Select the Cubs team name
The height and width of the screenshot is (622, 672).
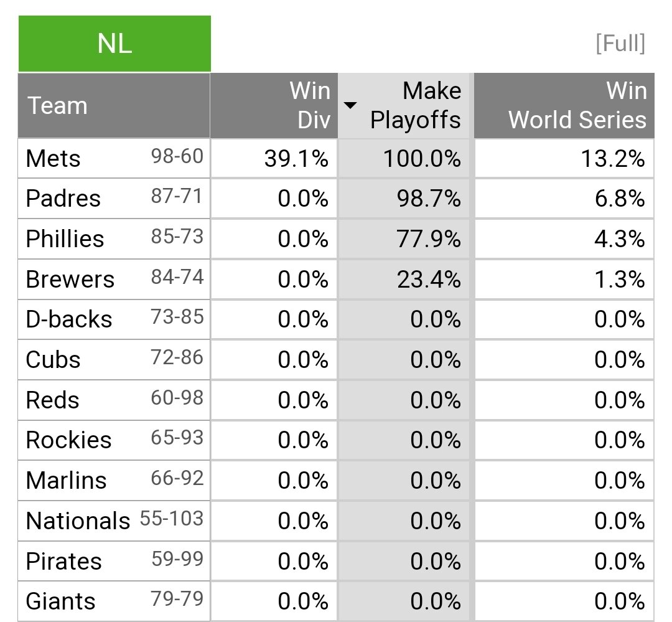(53, 360)
